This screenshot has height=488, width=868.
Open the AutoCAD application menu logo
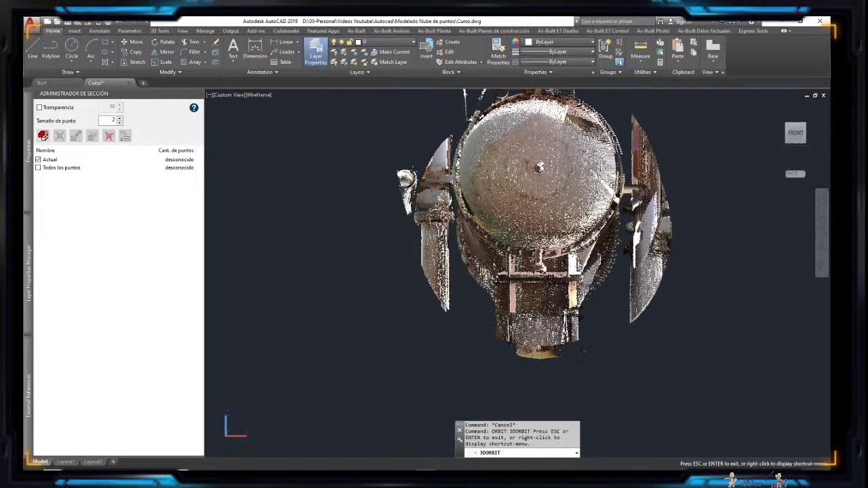point(31,23)
